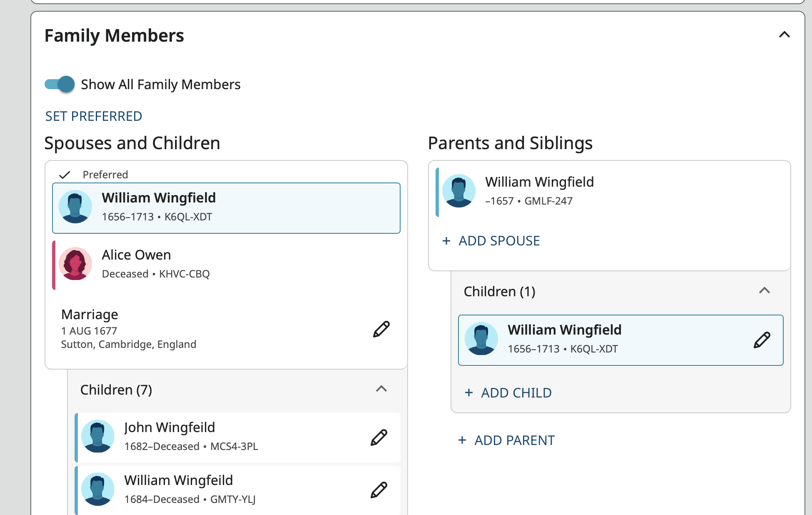Edit the Marriage event pencil icon

click(x=381, y=329)
